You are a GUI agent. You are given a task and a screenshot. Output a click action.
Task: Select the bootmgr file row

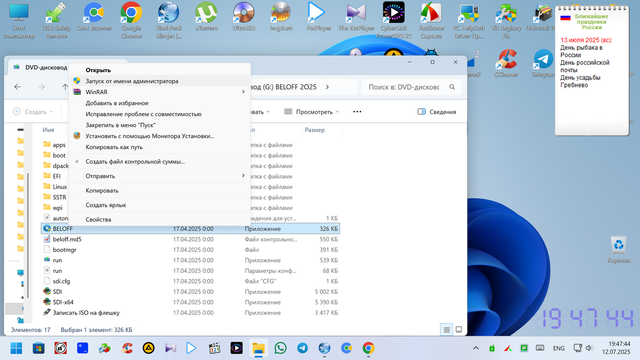pos(190,250)
